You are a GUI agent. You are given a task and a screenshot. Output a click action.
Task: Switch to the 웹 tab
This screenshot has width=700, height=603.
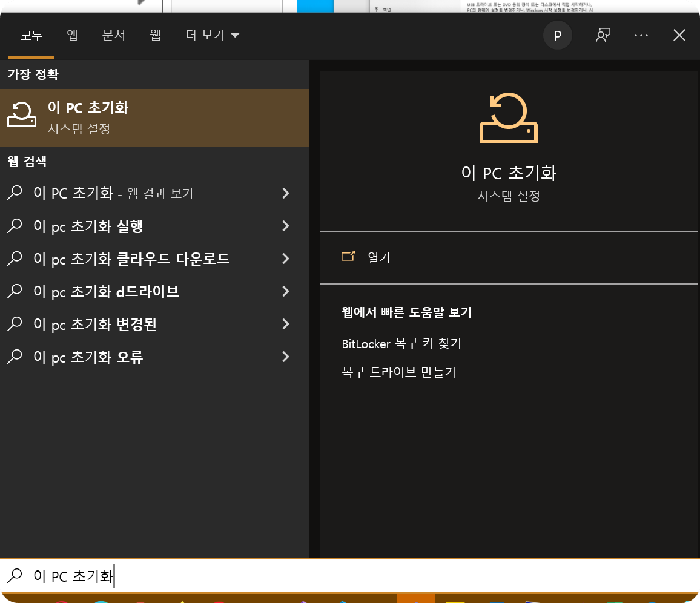pyautogui.click(x=155, y=35)
